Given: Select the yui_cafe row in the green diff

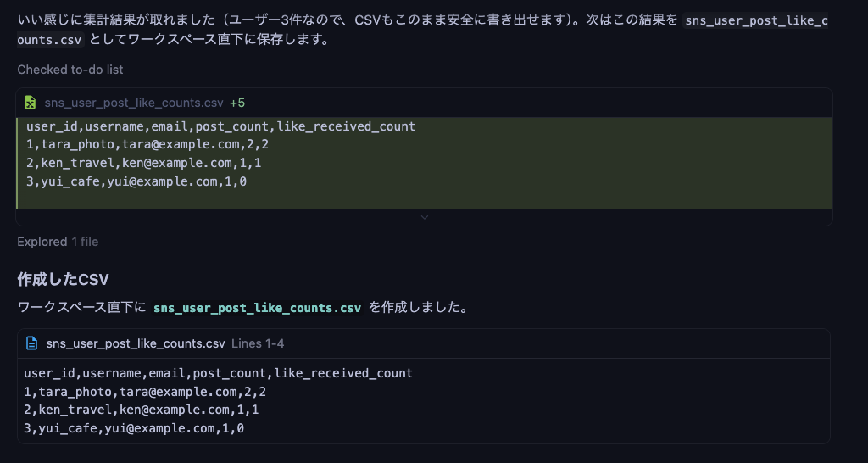Looking at the screenshot, I should (136, 181).
